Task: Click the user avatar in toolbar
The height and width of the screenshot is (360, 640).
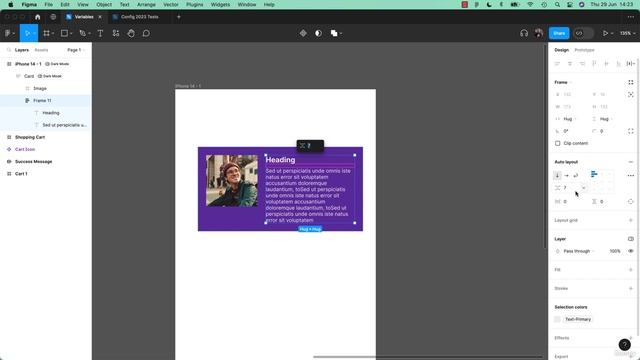Action: (539, 33)
